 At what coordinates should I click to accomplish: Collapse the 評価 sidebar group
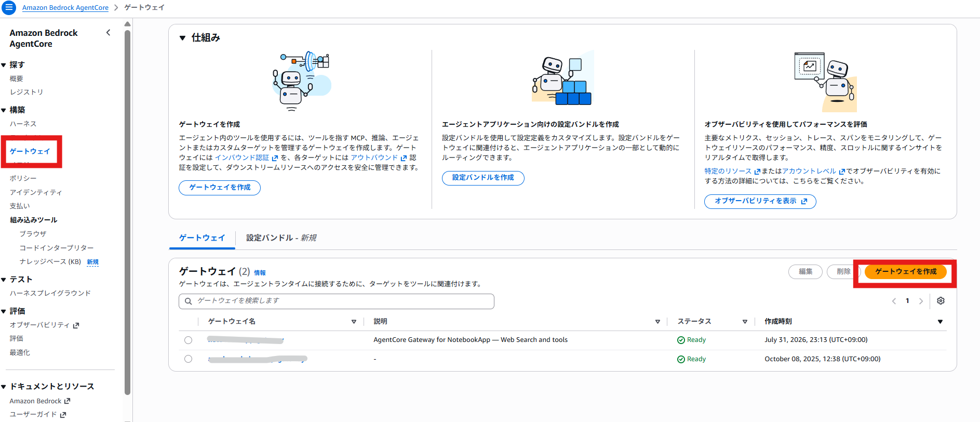click(4, 311)
